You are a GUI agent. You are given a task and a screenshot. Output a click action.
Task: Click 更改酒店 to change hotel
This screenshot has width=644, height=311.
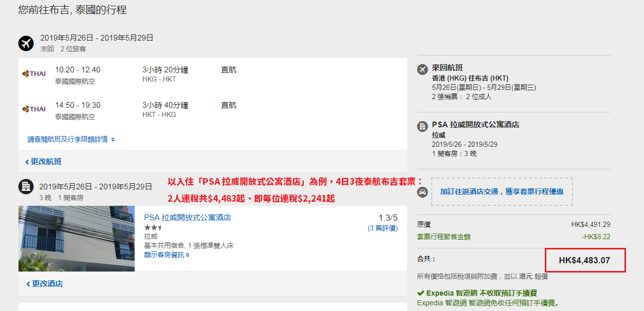point(44,284)
